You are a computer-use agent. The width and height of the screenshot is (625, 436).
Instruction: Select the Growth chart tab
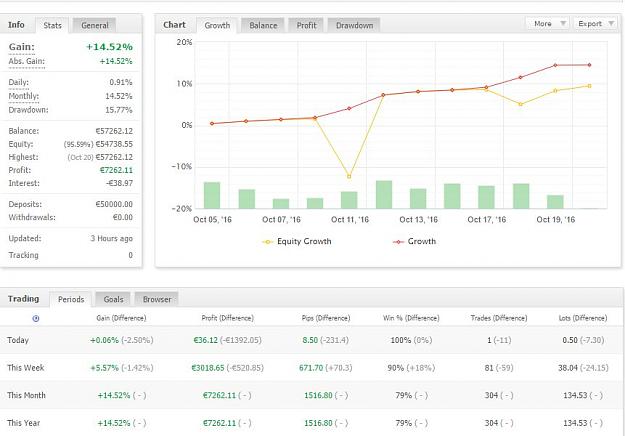pyautogui.click(x=217, y=25)
